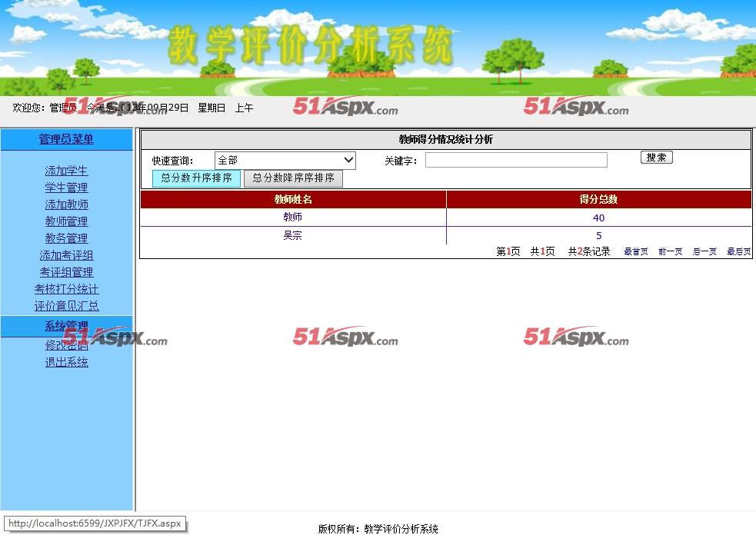Viewport: 756px width, 535px height.
Task: Go to 考评组管理 page
Action: click(x=66, y=272)
